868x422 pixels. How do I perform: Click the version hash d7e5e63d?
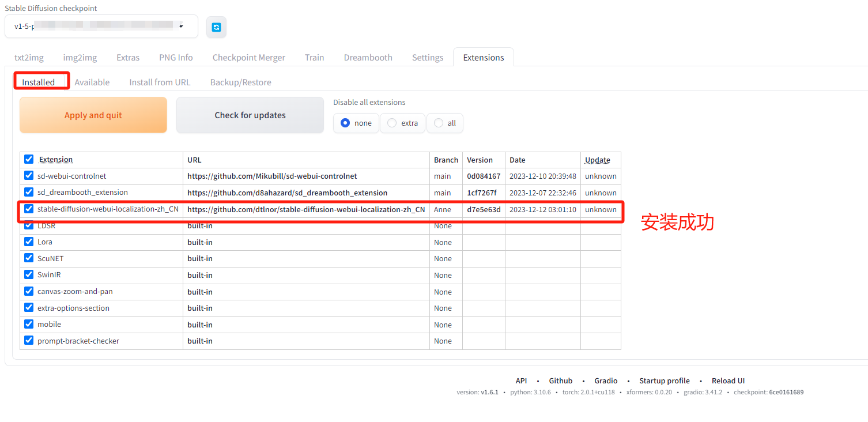(x=484, y=209)
